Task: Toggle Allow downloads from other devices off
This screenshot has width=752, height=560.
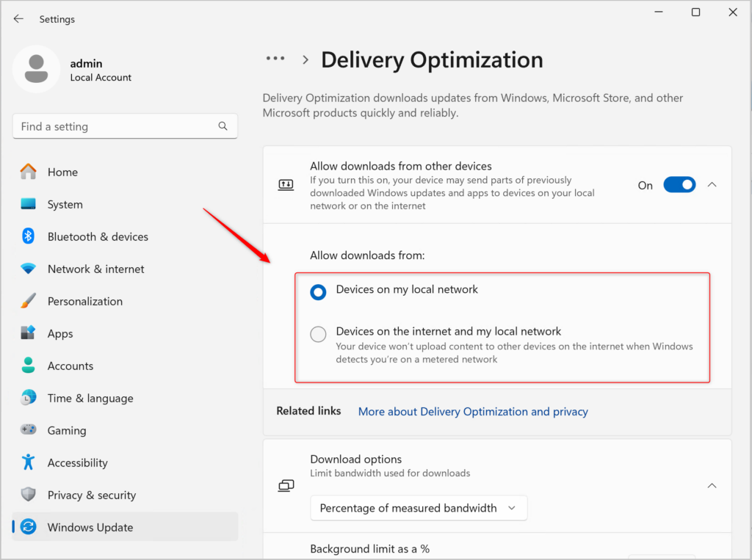Action: tap(679, 185)
